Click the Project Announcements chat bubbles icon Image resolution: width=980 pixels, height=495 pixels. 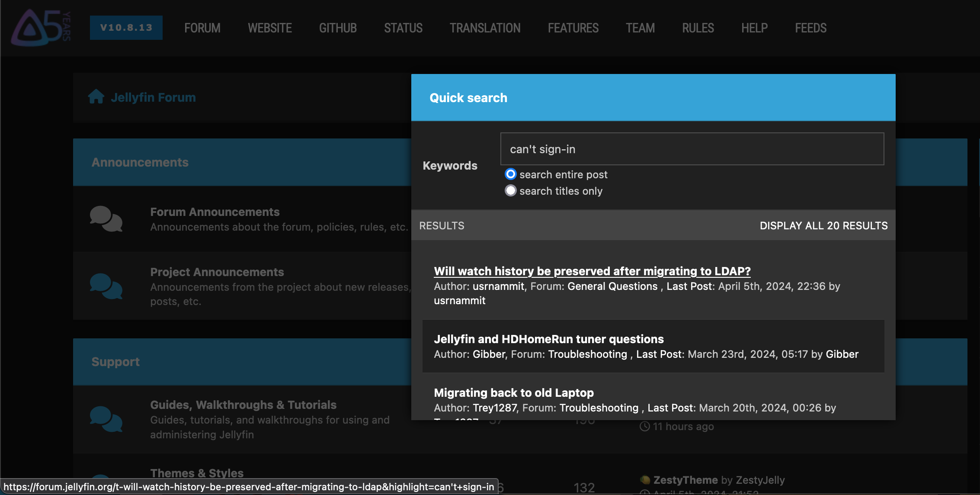[106, 286]
